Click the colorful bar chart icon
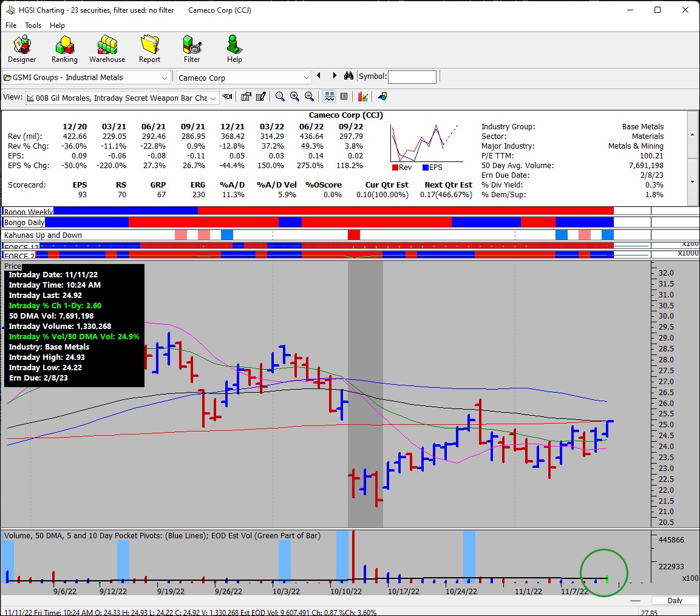This screenshot has height=616, width=700. click(x=362, y=96)
